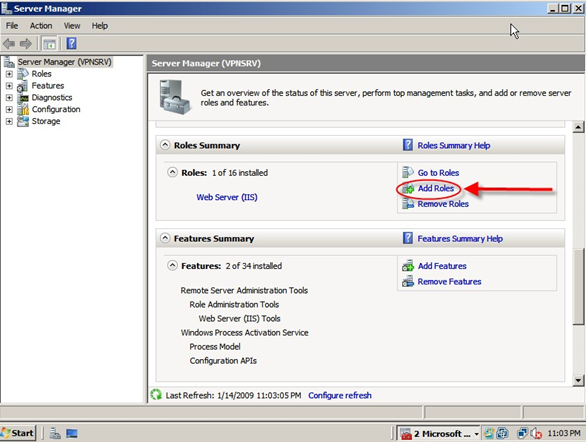
Task: Click the Remove Features link
Action: (x=449, y=282)
